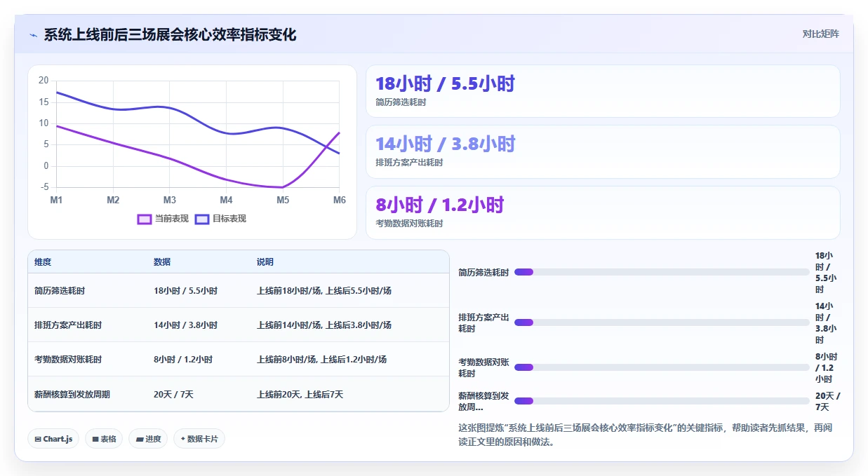Select the 薪酬核算到发放周期 table row label
This screenshot has height=476, width=868.
72,395
